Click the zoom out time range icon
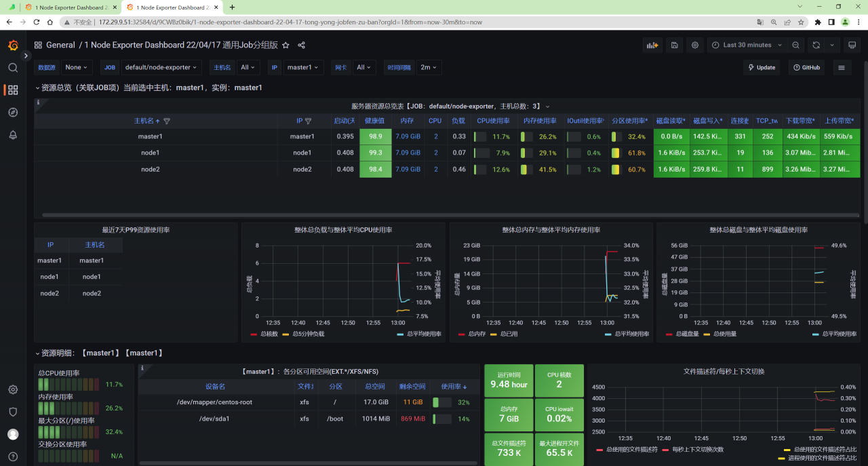The height and width of the screenshot is (466, 868). coord(796,45)
